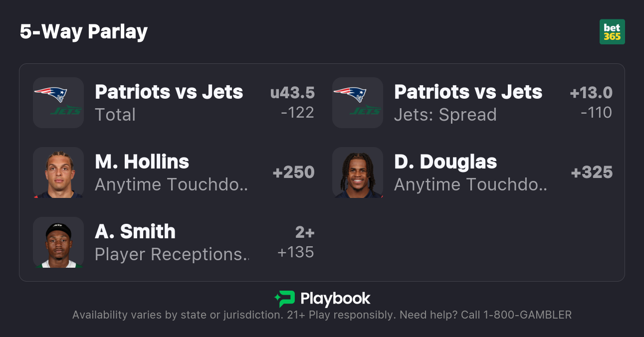This screenshot has width=644, height=337.
Task: Open M. Hollins player headshot
Action: [58, 172]
